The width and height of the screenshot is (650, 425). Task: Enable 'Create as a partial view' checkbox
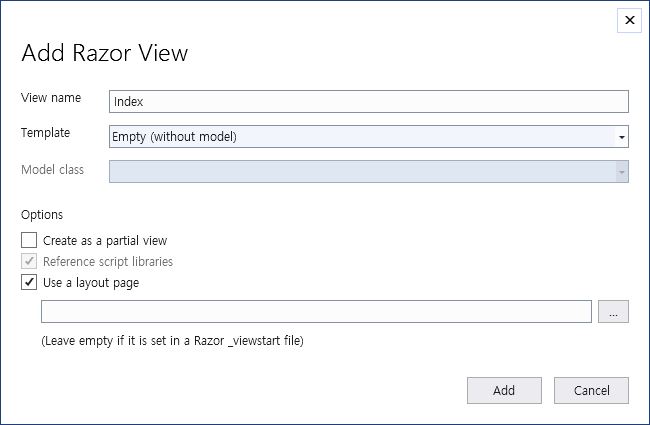click(29, 240)
